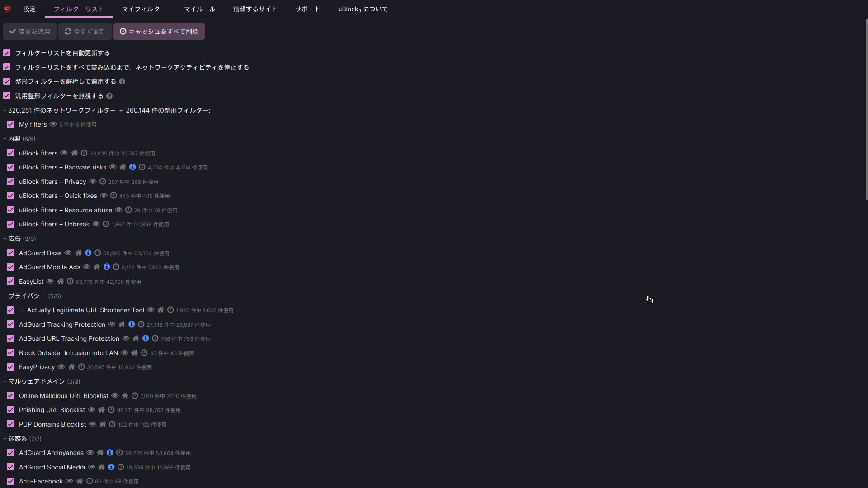Image resolution: width=868 pixels, height=488 pixels.
Task: Toggle 汎用整形フィルターを無視する checkbox
Action: (7, 96)
